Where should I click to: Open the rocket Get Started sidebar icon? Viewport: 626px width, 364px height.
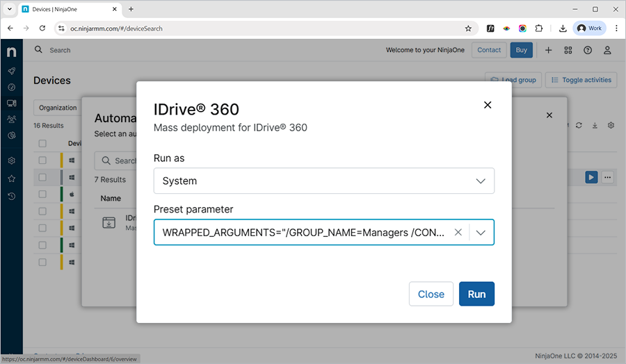(11, 71)
